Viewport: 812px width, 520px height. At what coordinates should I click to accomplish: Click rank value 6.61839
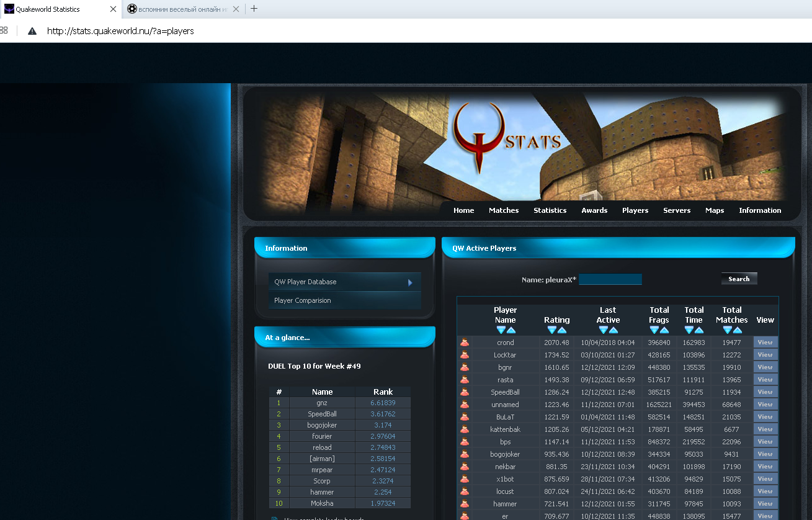tap(383, 403)
